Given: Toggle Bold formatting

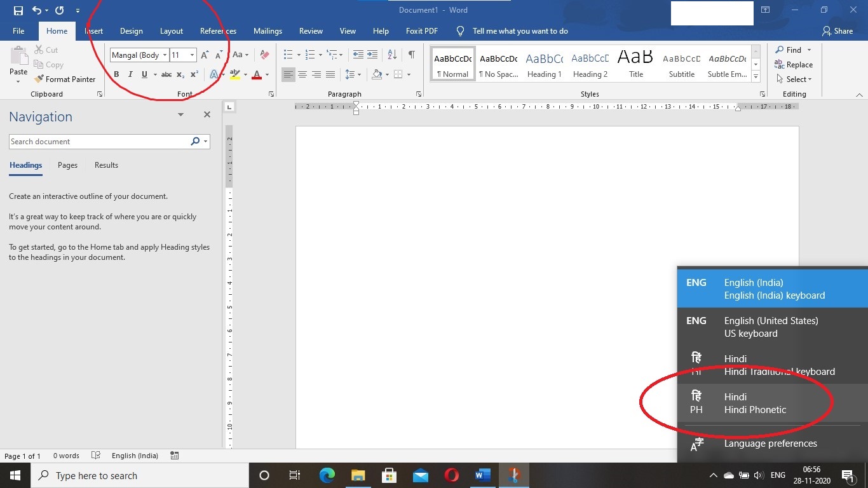Looking at the screenshot, I should point(116,75).
